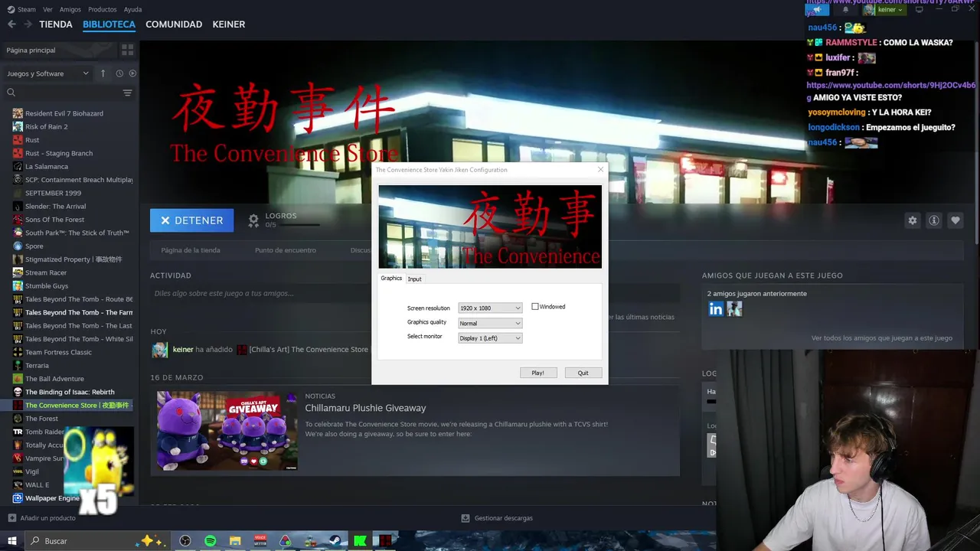Open File Explorer from the taskbar
This screenshot has height=551, width=980.
click(235, 541)
